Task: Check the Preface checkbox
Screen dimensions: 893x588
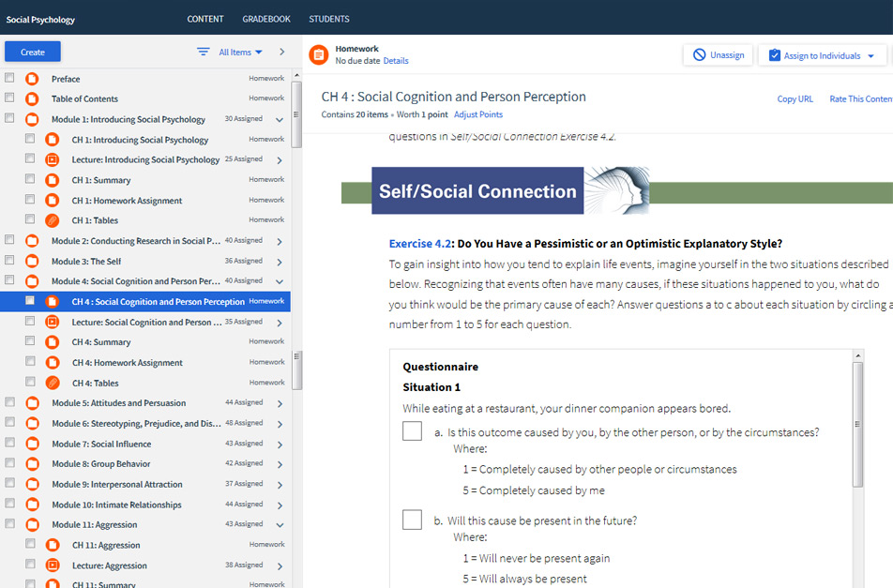Action: click(x=9, y=78)
